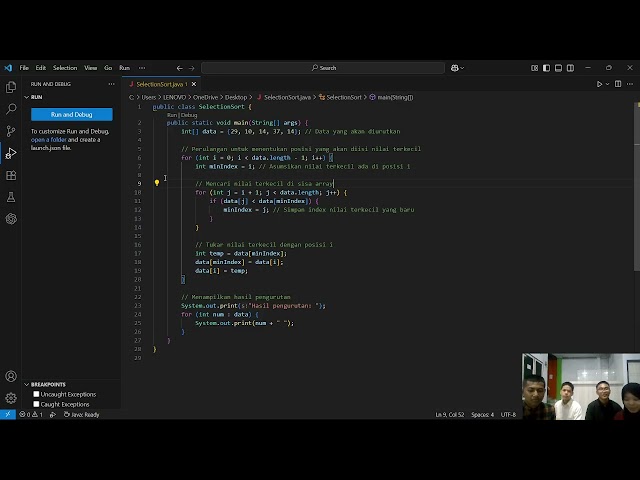Open the Go menu
Screen dimensions: 640x480
pos(108,68)
